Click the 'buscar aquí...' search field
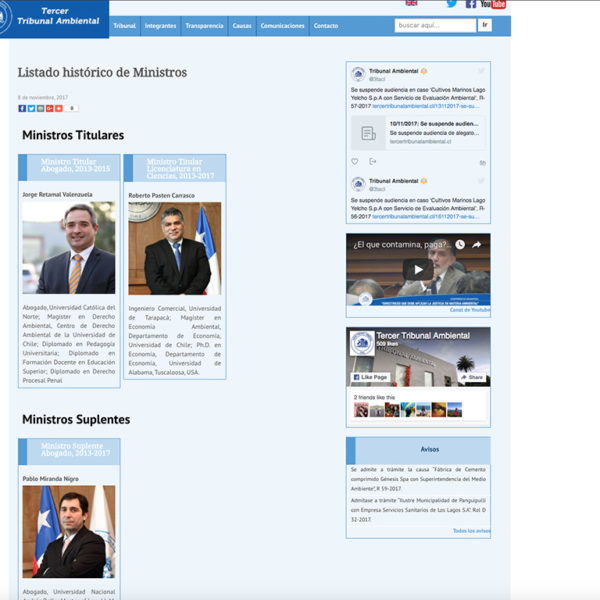Image resolution: width=600 pixels, height=600 pixels. (434, 25)
